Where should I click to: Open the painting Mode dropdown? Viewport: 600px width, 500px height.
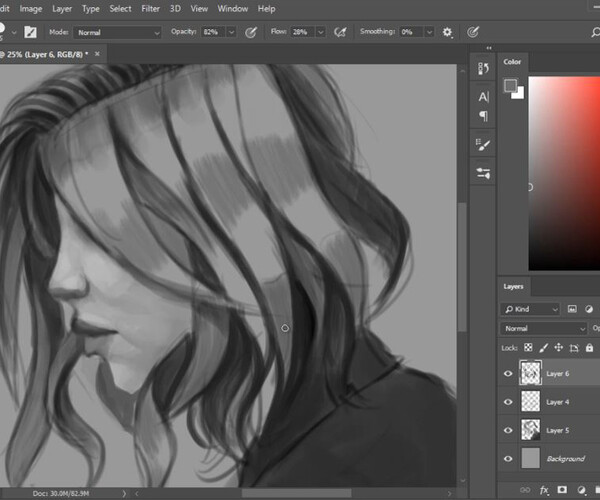point(117,33)
